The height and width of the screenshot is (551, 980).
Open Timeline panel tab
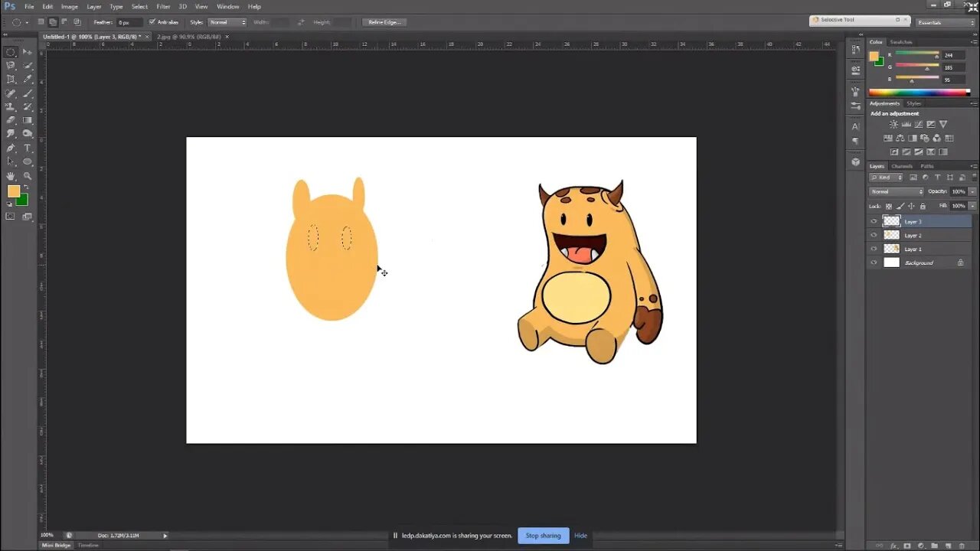tap(88, 545)
